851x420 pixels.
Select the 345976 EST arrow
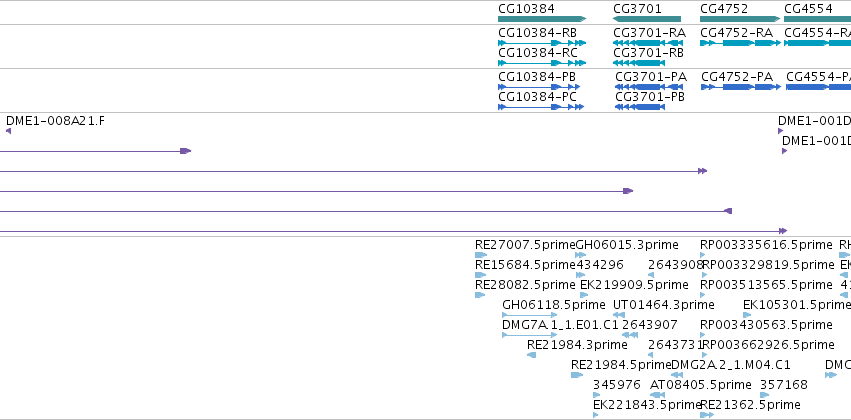(595, 395)
